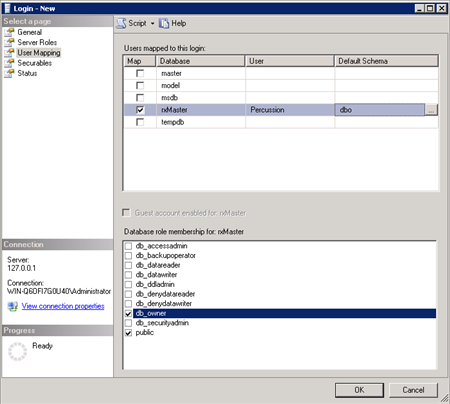Open the default schema browse button
Image resolution: width=450 pixels, height=404 pixels.
(x=431, y=110)
